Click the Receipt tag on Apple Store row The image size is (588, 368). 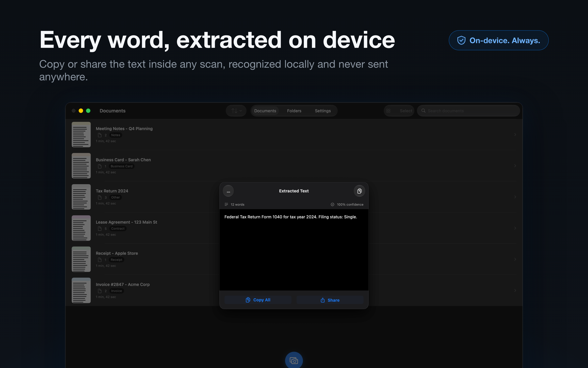pyautogui.click(x=116, y=260)
